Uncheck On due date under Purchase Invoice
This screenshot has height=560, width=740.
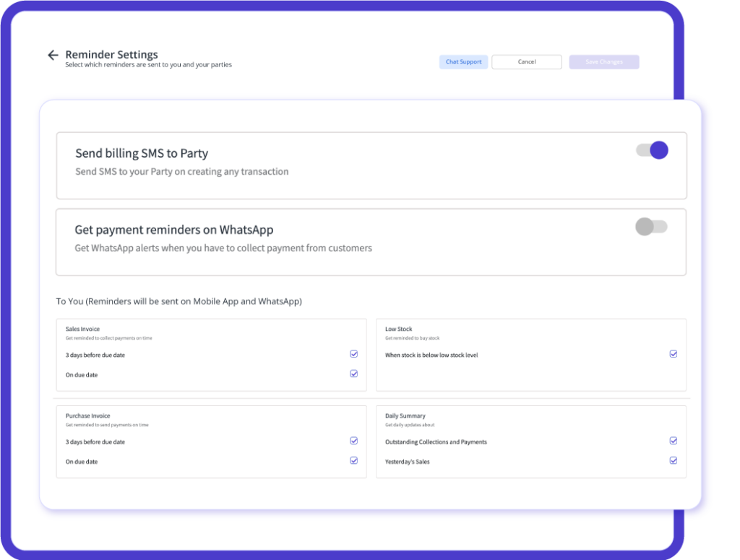[353, 460]
